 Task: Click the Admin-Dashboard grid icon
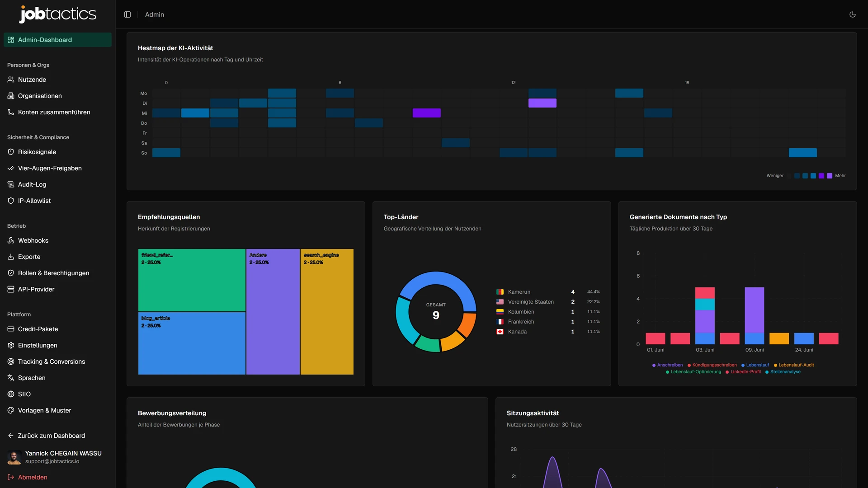tap(11, 40)
